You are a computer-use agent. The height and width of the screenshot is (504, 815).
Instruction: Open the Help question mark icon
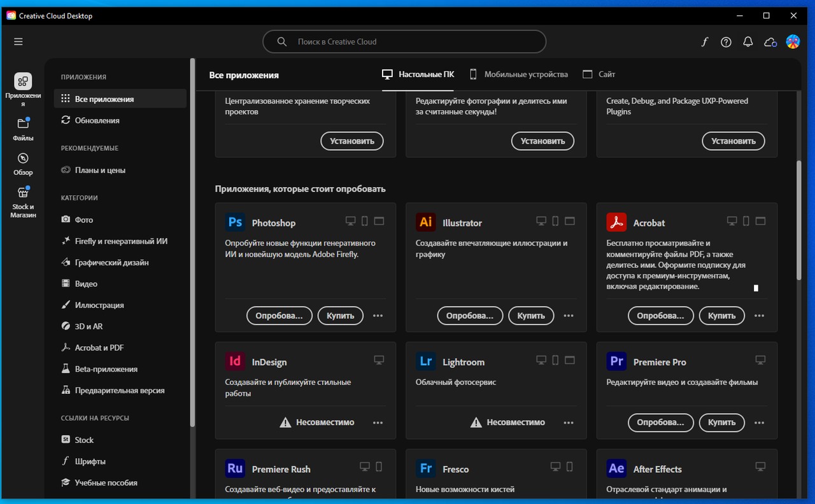pyautogui.click(x=726, y=42)
